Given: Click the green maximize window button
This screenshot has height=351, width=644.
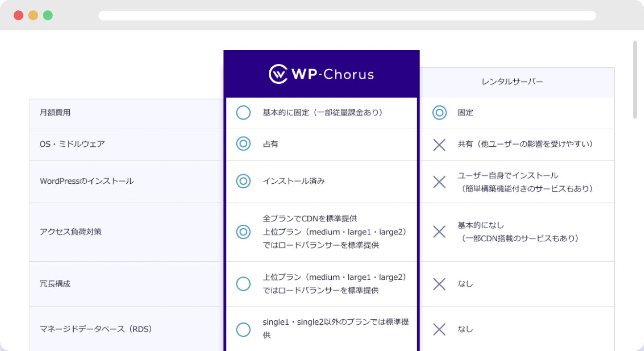Looking at the screenshot, I should 48,15.
